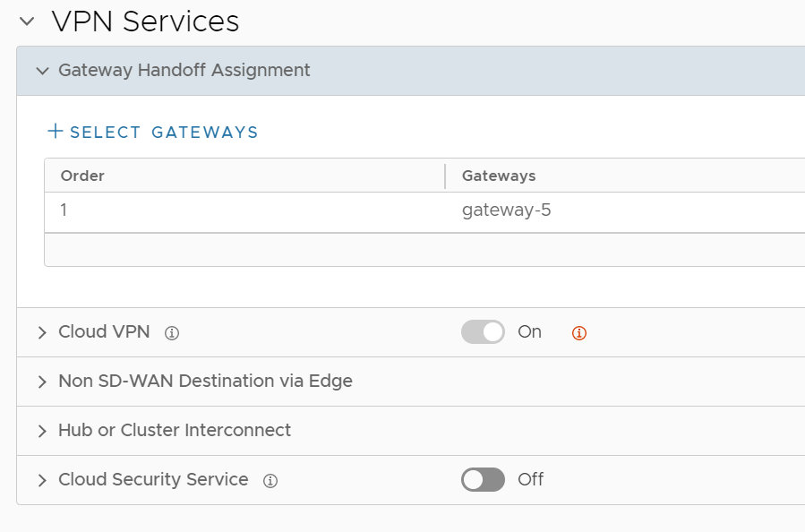Click the SELECT GATEWAYS link text
The width and height of the screenshot is (805, 532).
point(164,133)
